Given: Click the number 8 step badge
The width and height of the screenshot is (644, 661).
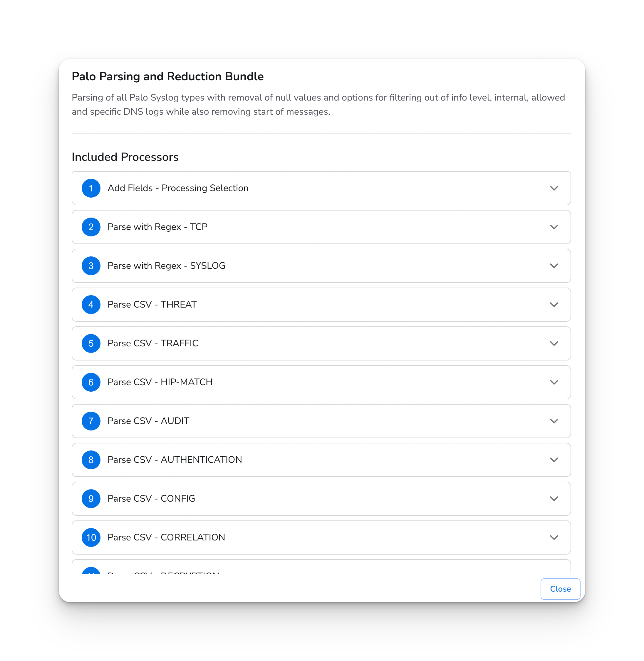Looking at the screenshot, I should [x=91, y=460].
